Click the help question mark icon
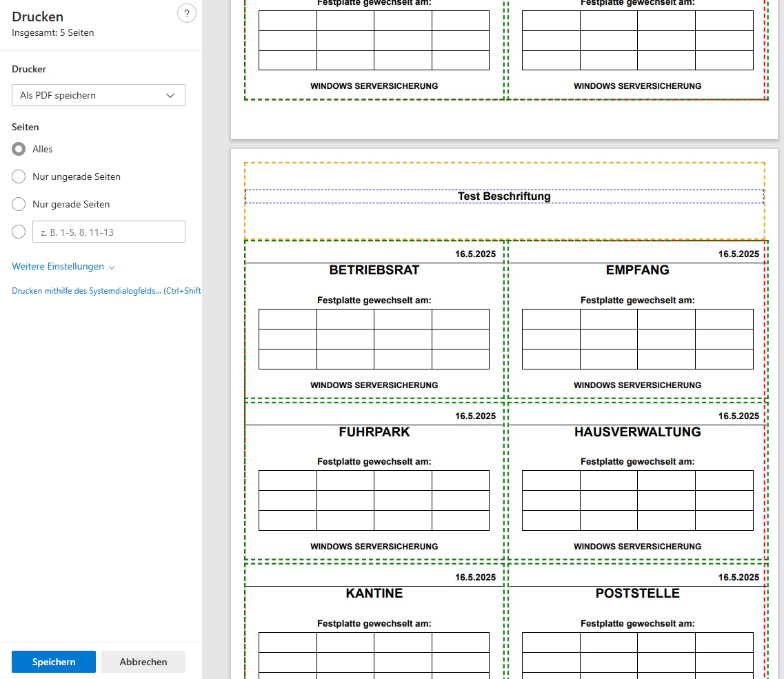Viewport: 784px width, 679px height. (186, 14)
